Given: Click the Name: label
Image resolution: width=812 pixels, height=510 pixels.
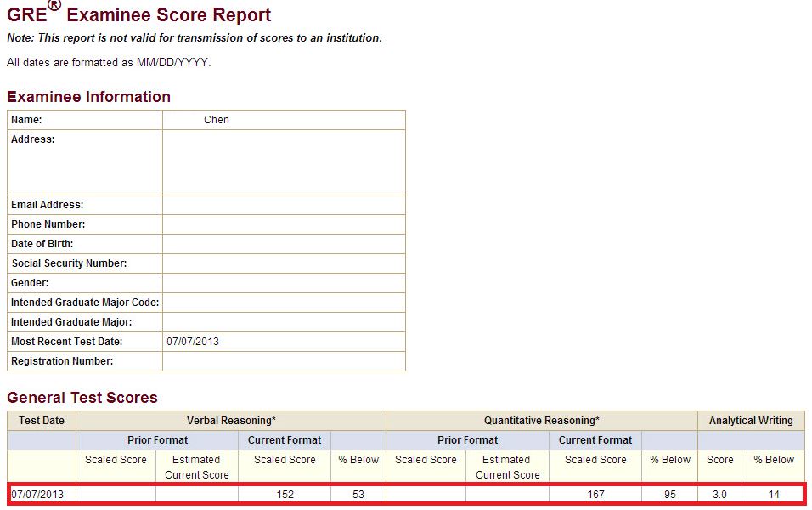Looking at the screenshot, I should tap(26, 120).
